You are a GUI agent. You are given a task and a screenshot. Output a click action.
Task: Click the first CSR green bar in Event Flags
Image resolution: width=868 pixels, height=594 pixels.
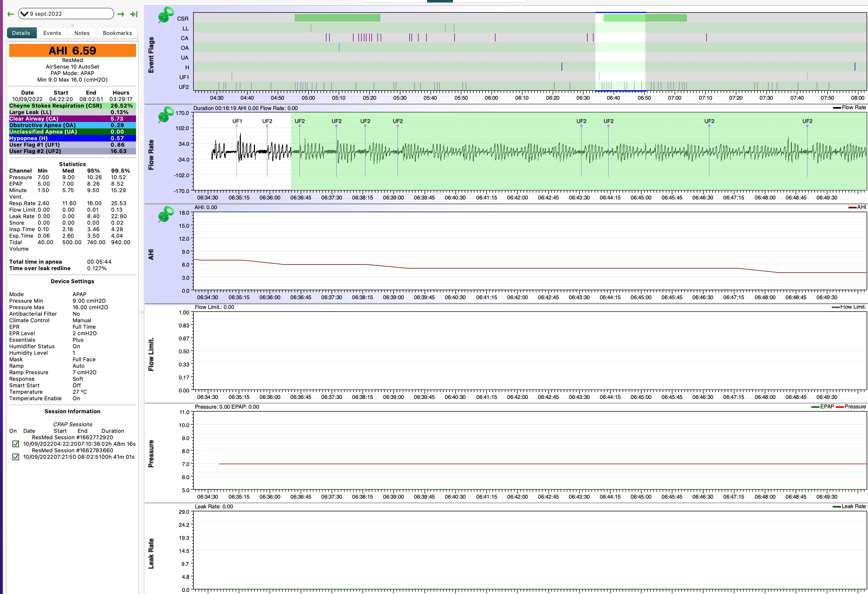(337, 18)
